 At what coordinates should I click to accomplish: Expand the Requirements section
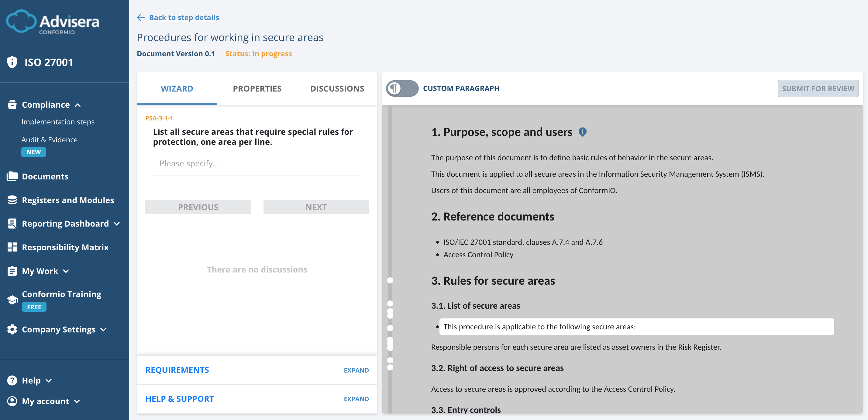356,370
